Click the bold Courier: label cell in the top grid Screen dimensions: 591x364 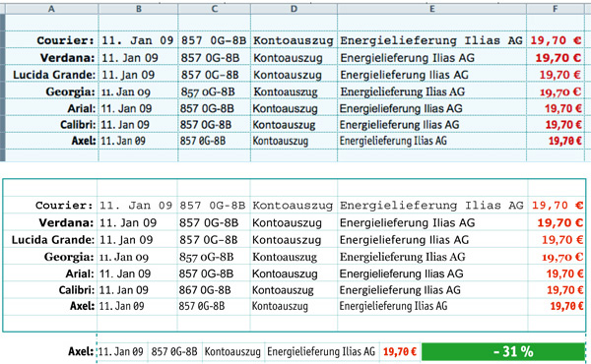51,40
